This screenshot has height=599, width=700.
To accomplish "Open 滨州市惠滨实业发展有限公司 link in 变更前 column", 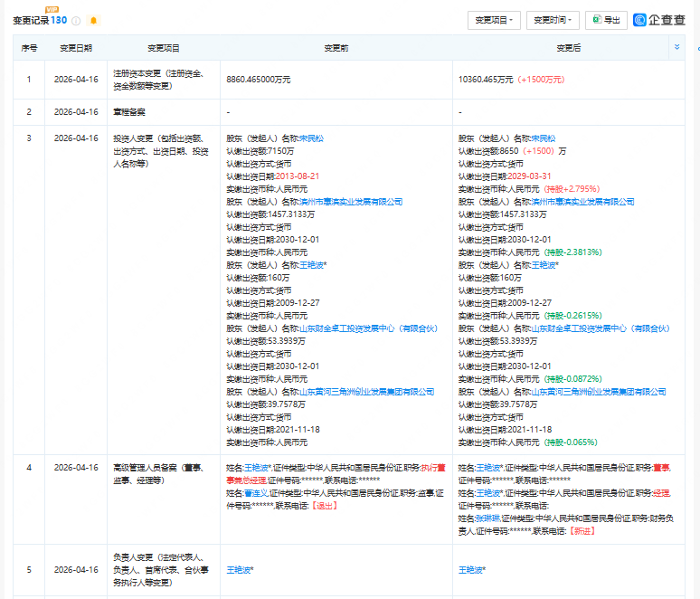I will (350, 202).
